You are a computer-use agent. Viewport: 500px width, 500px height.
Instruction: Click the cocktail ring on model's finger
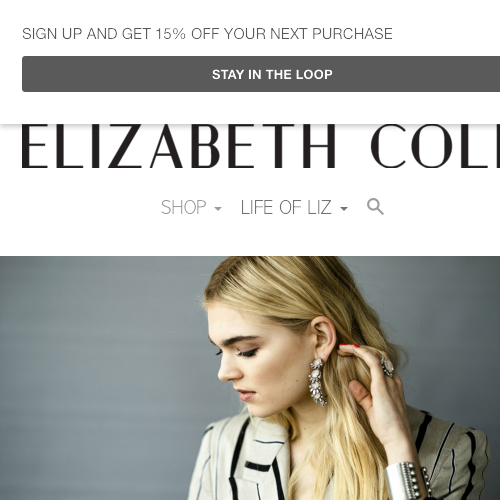coord(387,366)
